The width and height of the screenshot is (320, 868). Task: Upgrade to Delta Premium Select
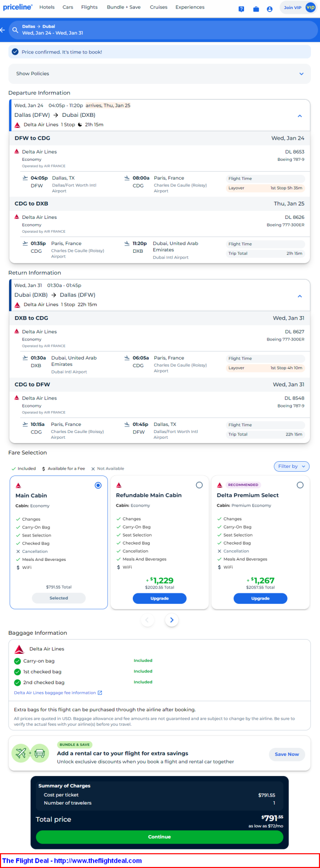[260, 599]
